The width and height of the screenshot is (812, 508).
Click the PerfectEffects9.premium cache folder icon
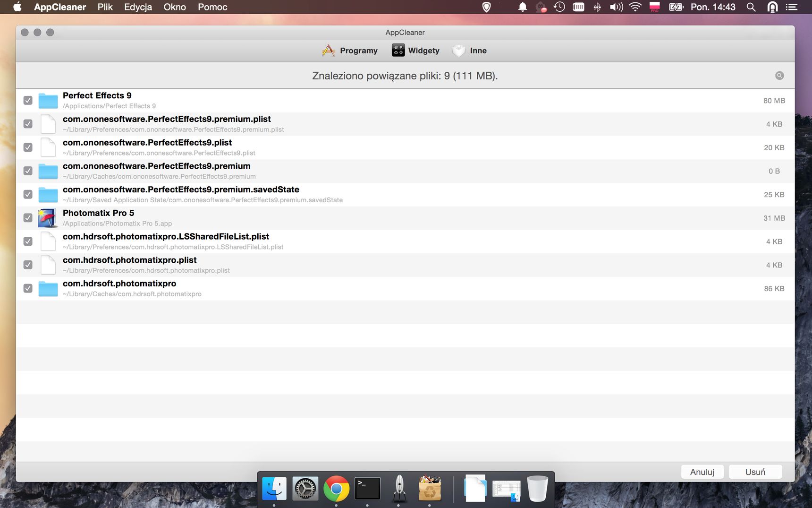pos(48,171)
